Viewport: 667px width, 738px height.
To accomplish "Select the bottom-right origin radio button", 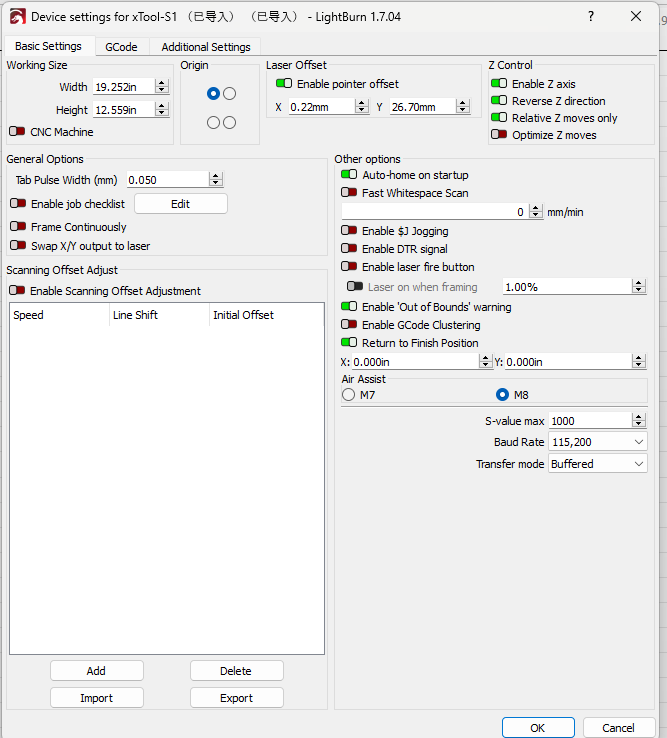I will pyautogui.click(x=230, y=123).
